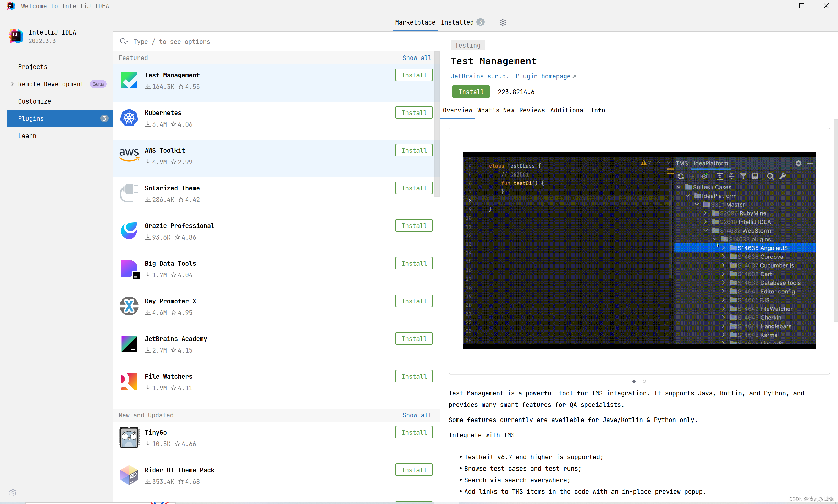Click the plugins settings gear icon
Image resolution: width=838 pixels, height=504 pixels.
pyautogui.click(x=503, y=22)
